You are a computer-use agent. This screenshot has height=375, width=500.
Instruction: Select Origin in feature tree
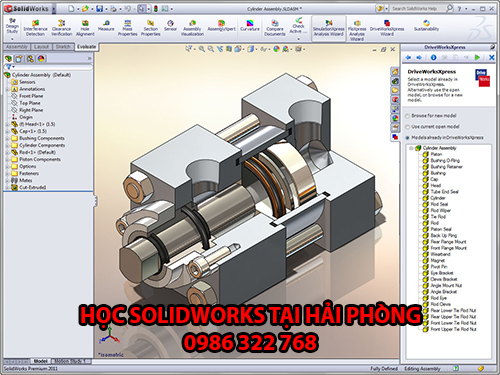(26, 117)
